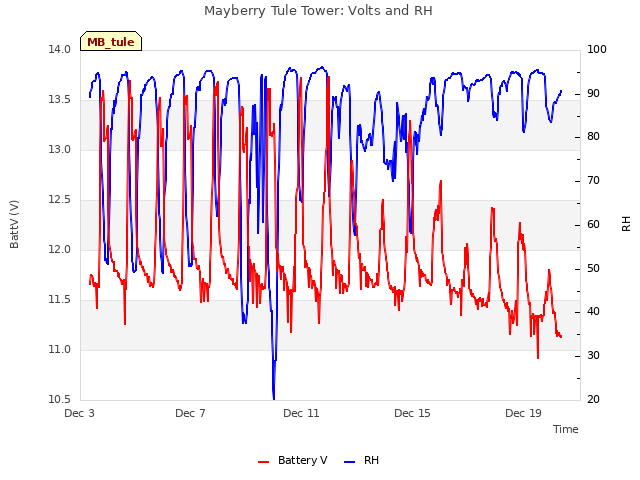Click the 60 RH tick label
Screen dimensions: 640x480
[593, 224]
